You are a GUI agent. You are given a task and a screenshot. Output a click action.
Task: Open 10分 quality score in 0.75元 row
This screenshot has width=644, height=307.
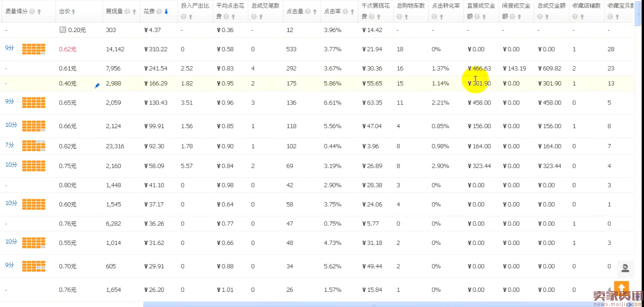(x=11, y=165)
